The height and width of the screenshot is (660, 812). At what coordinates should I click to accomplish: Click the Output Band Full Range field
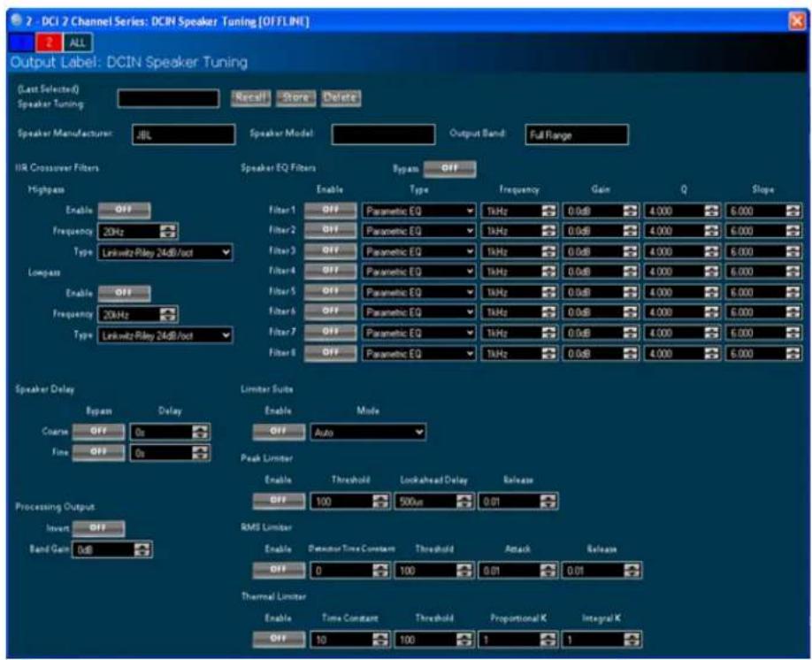(577, 134)
